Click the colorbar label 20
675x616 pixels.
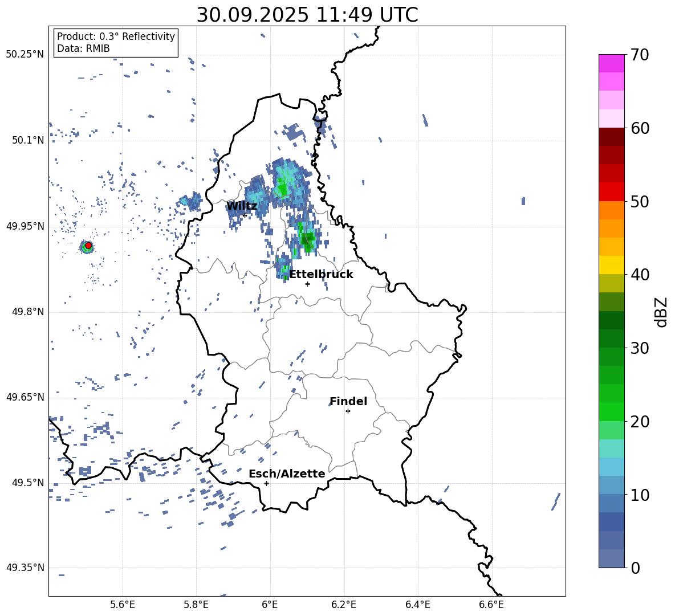(x=640, y=422)
